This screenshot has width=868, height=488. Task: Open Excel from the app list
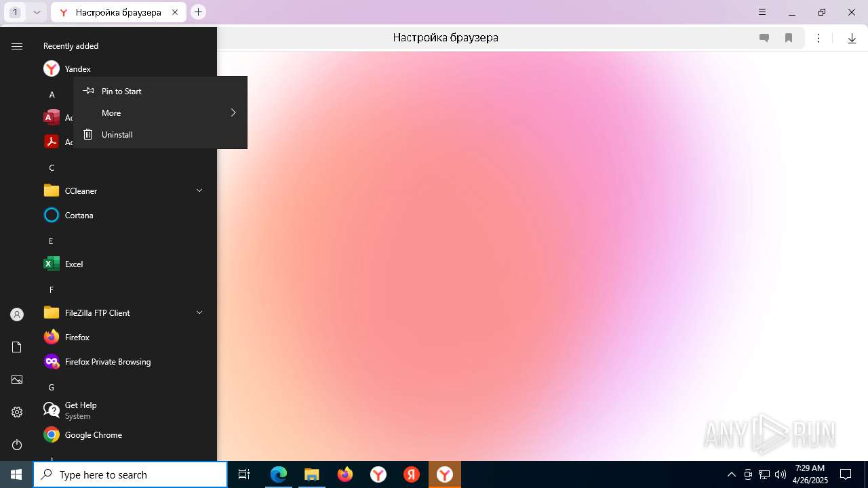click(125, 264)
